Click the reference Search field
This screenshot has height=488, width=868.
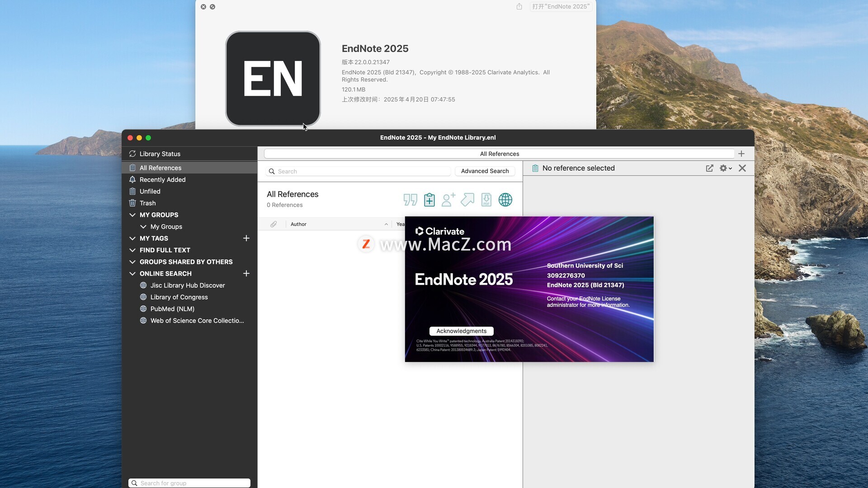(x=358, y=171)
